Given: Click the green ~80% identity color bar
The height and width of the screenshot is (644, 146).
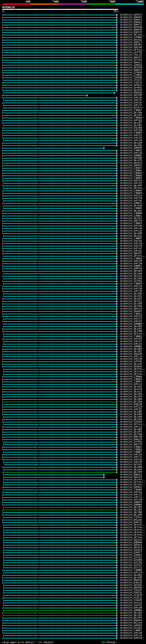Looking at the screenshot, I should click(101, 4).
